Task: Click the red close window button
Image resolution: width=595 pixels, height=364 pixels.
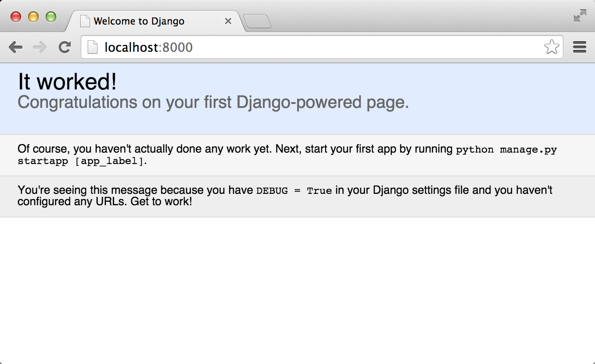Action: [16, 17]
